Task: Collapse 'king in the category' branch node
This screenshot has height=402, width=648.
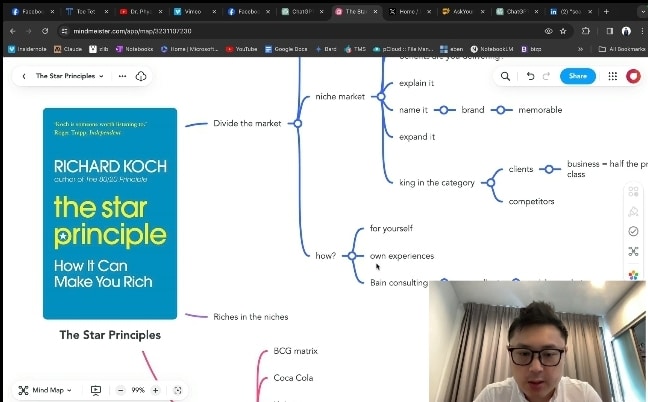Action: [x=491, y=183]
